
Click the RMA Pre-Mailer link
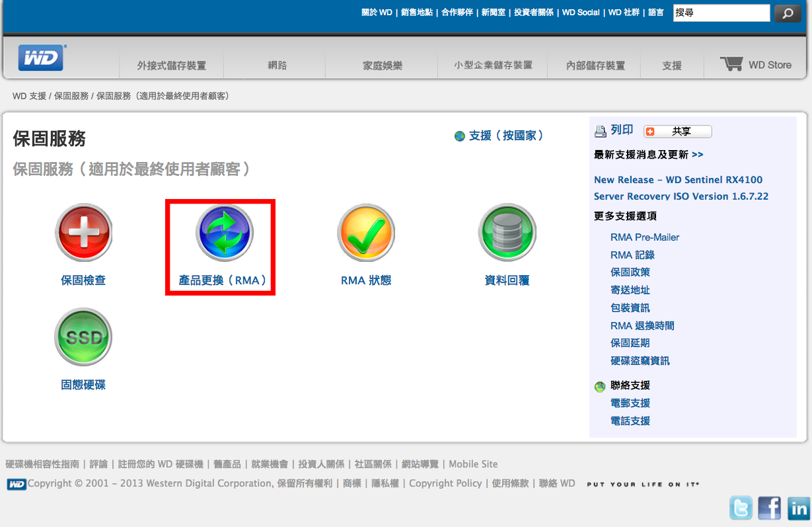point(645,237)
